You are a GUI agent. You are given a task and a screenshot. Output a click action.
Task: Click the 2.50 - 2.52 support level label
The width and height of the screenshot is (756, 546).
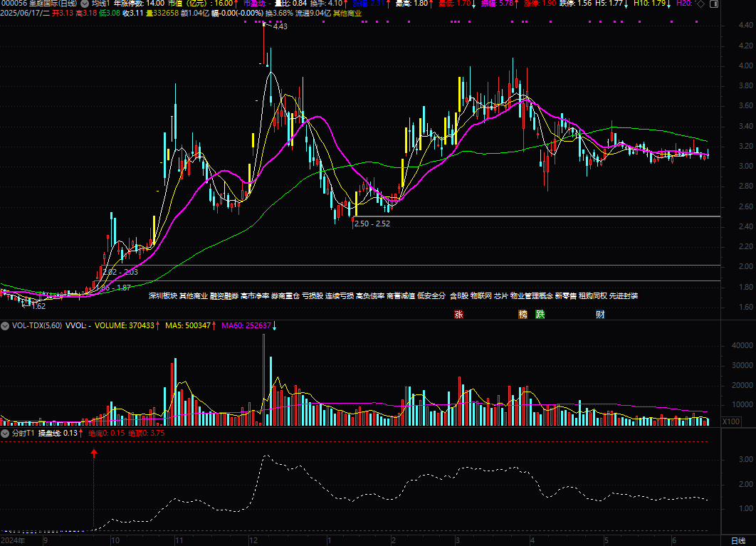coord(372,224)
